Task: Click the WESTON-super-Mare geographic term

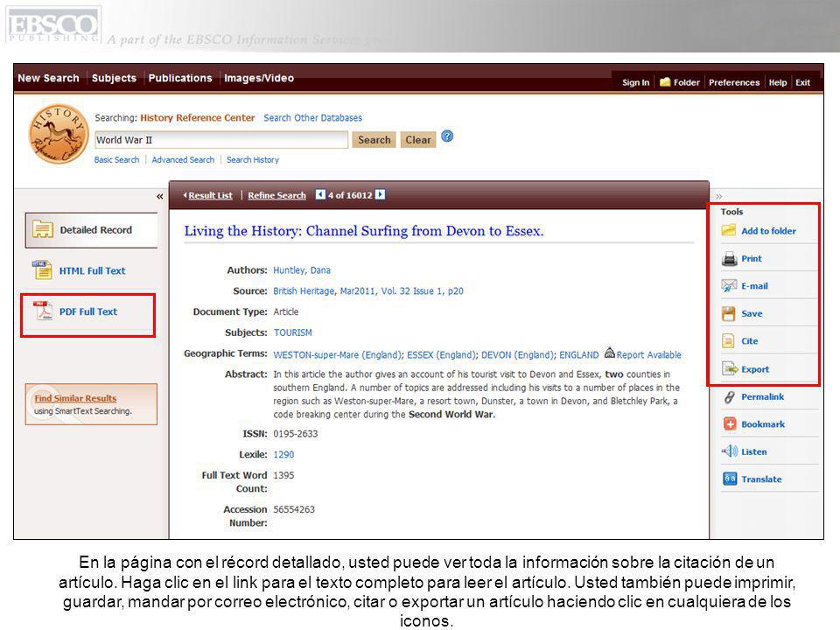Action: (x=337, y=354)
